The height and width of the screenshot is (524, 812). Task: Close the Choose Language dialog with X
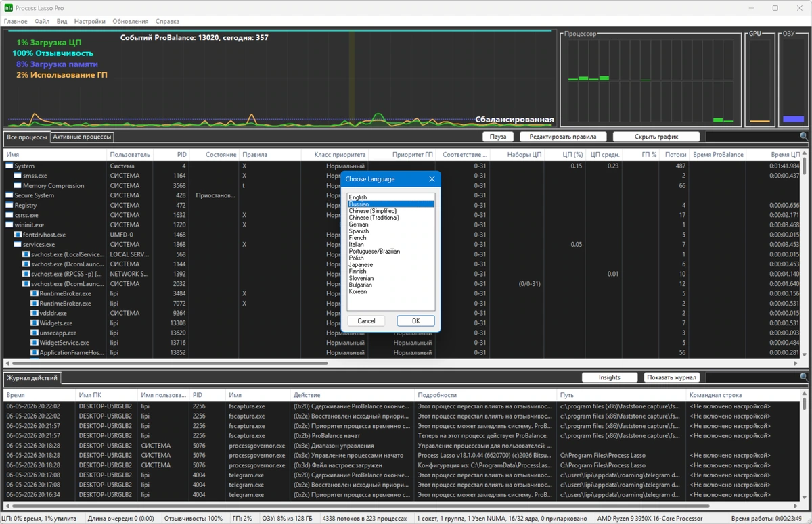[432, 179]
